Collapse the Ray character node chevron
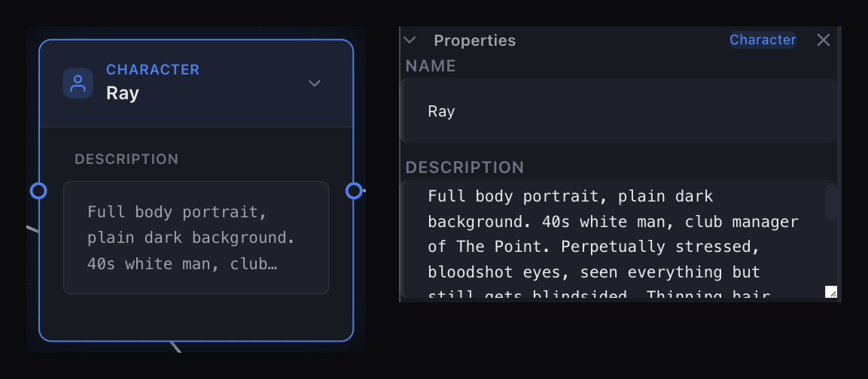Viewport: 868px width, 379px height. pyautogui.click(x=315, y=83)
